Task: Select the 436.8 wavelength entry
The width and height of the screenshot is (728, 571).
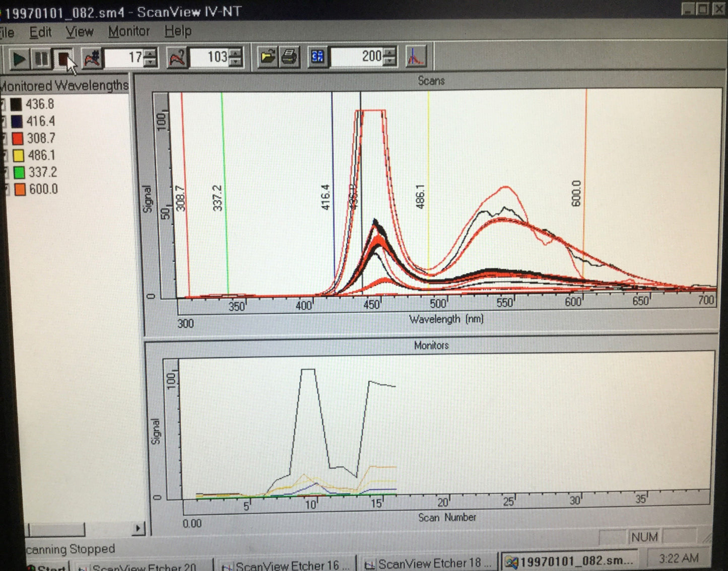Action: coord(40,104)
